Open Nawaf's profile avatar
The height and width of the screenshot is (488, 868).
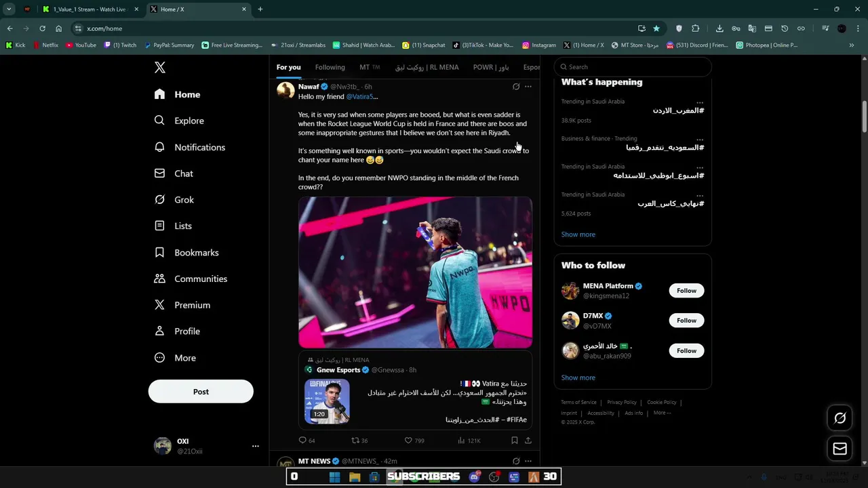[x=285, y=90]
